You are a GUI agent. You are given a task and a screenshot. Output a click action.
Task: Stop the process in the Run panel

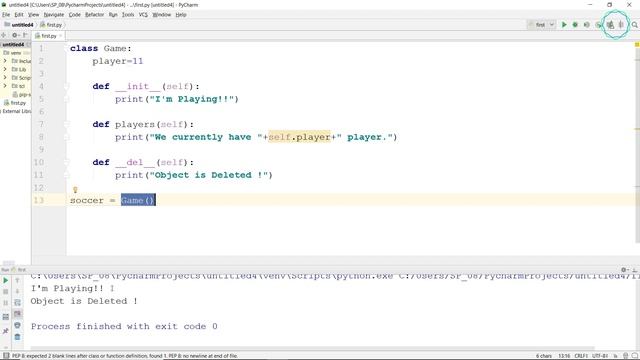pyautogui.click(x=6, y=292)
